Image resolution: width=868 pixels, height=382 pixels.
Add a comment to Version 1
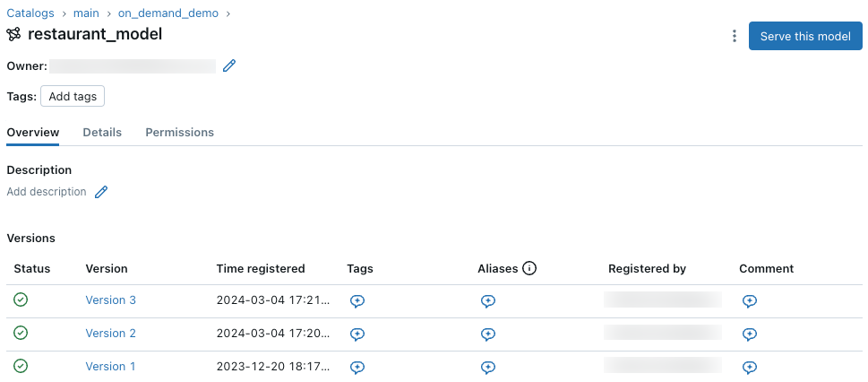pyautogui.click(x=750, y=367)
